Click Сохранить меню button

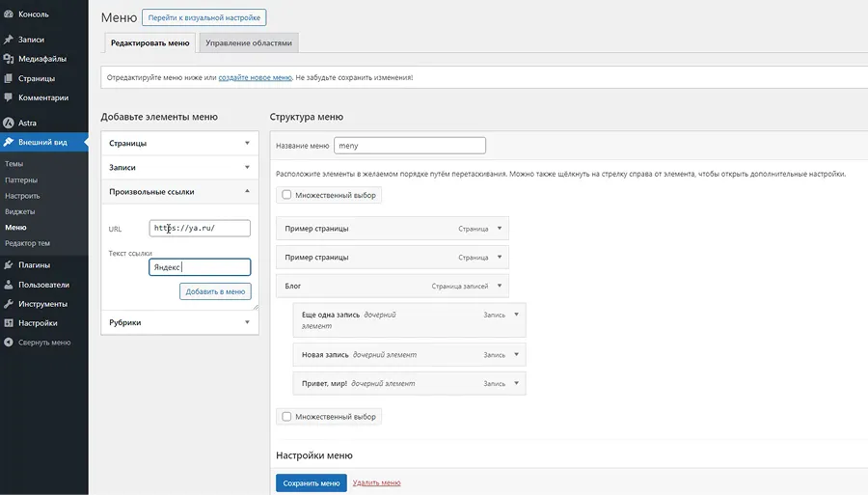(x=312, y=482)
